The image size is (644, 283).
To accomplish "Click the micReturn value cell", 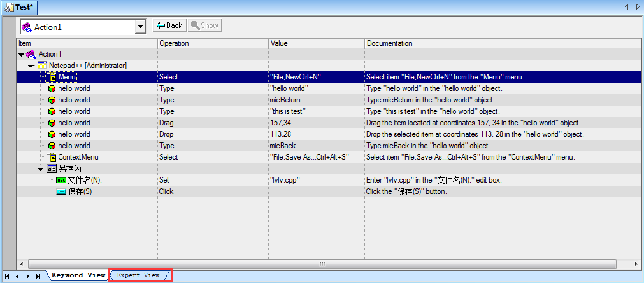I will pos(317,100).
